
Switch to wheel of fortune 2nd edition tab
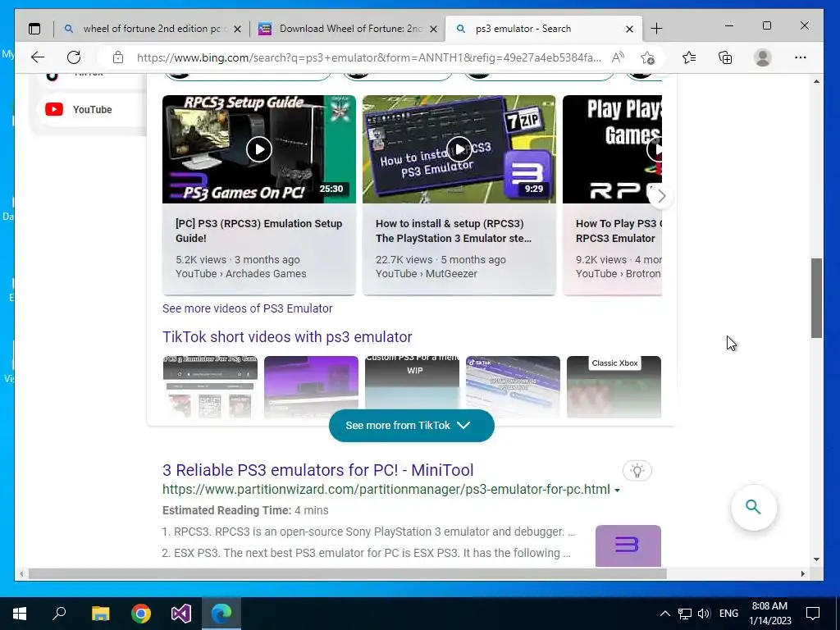tap(152, 29)
